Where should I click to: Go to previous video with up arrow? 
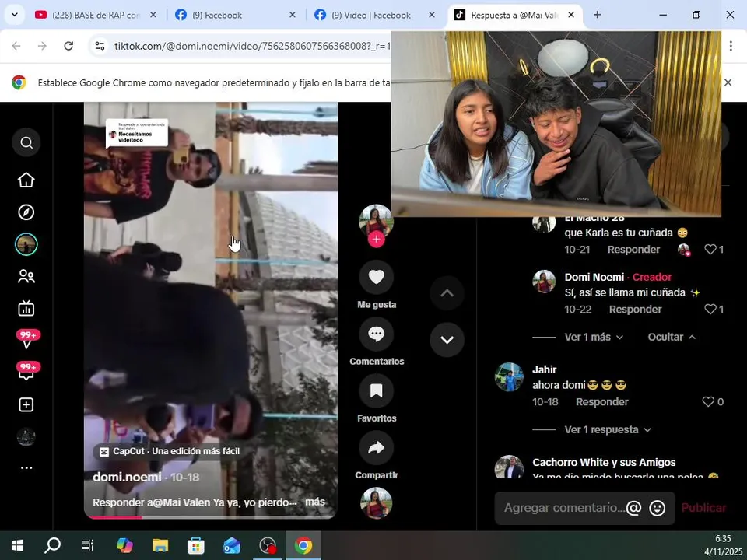447,293
